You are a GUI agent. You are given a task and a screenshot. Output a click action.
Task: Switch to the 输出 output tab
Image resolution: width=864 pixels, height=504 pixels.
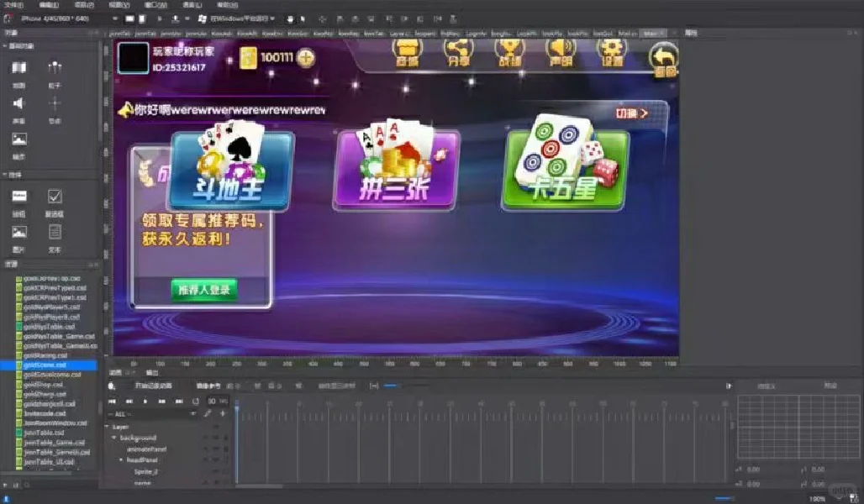[x=151, y=373]
